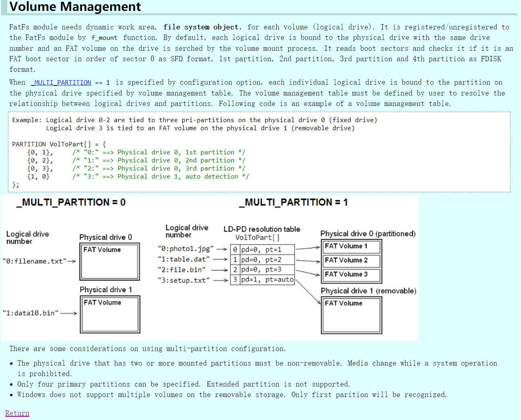Image resolution: width=521 pixels, height=420 pixels.
Task: Select the _MULTI_PARTITION = 1 diagram title
Action: tap(294, 202)
